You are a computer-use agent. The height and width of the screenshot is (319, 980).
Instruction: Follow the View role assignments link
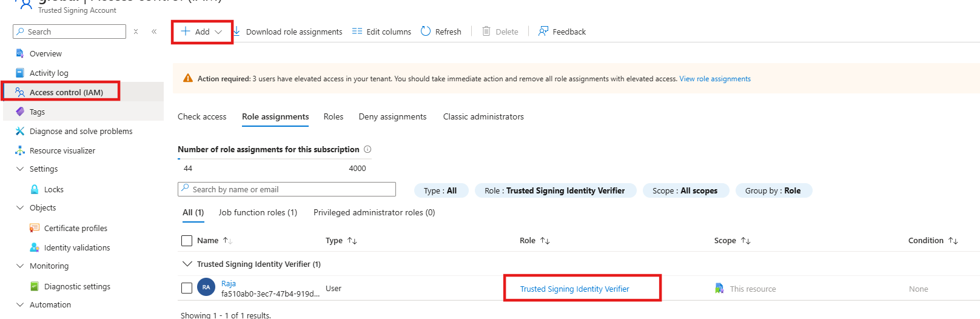click(715, 79)
